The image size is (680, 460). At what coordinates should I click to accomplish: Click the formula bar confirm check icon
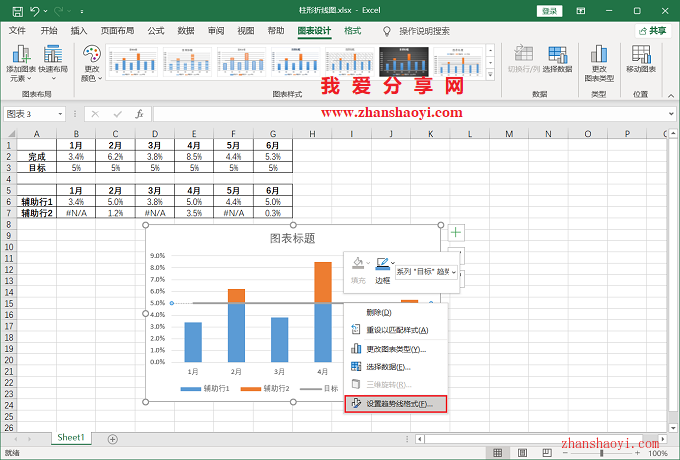click(x=118, y=114)
